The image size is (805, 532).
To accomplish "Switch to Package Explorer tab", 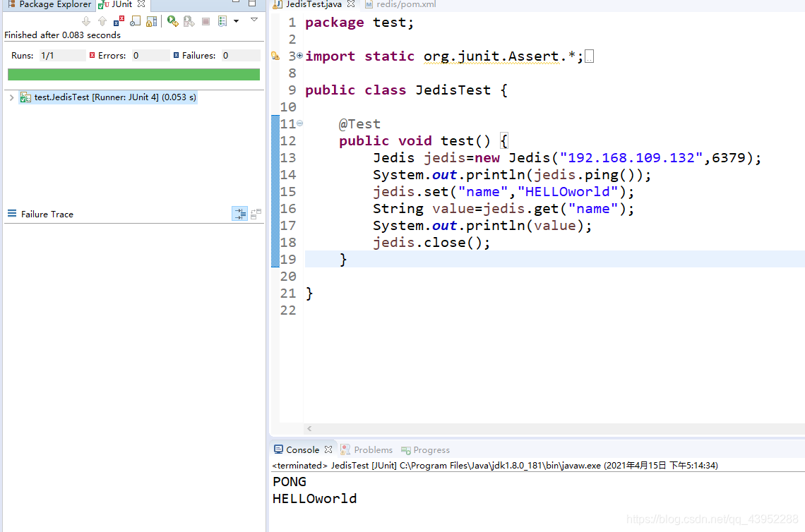I will pyautogui.click(x=50, y=5).
